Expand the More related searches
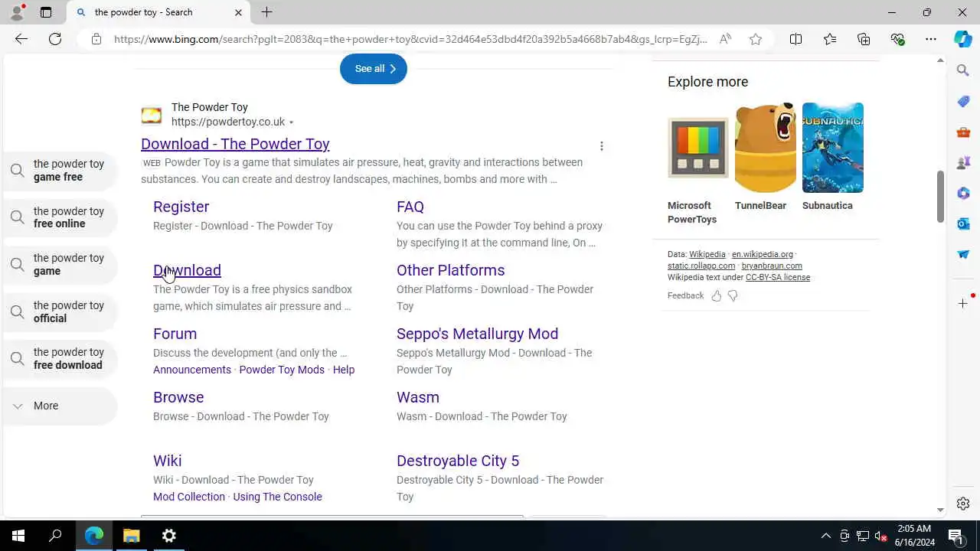980x551 pixels. click(60, 406)
